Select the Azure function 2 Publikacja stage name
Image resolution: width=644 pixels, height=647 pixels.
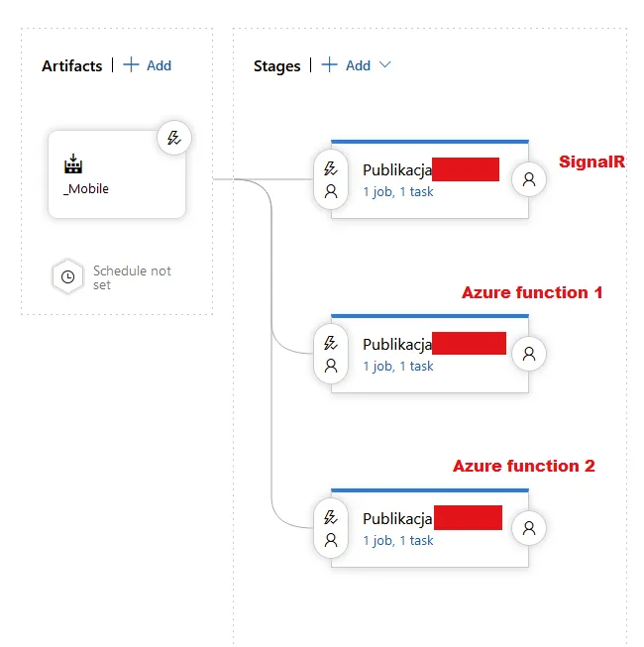tap(397, 519)
